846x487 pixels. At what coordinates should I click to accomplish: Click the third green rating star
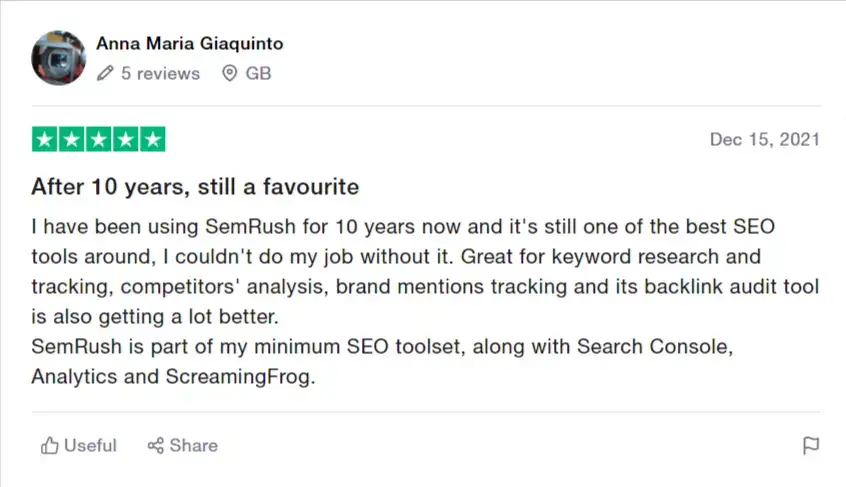[99, 139]
